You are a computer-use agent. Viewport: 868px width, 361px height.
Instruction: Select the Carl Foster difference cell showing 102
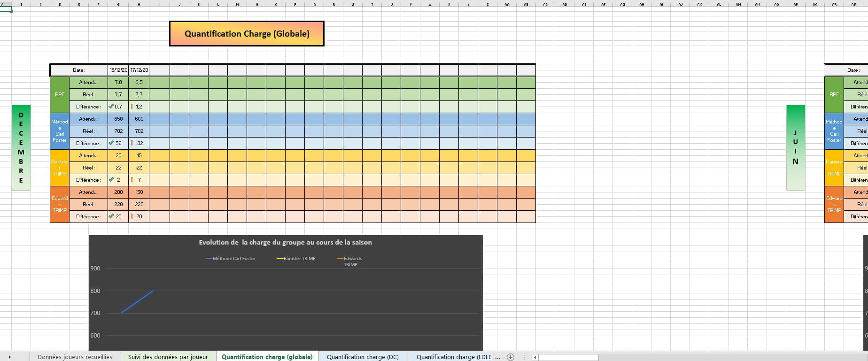point(139,143)
